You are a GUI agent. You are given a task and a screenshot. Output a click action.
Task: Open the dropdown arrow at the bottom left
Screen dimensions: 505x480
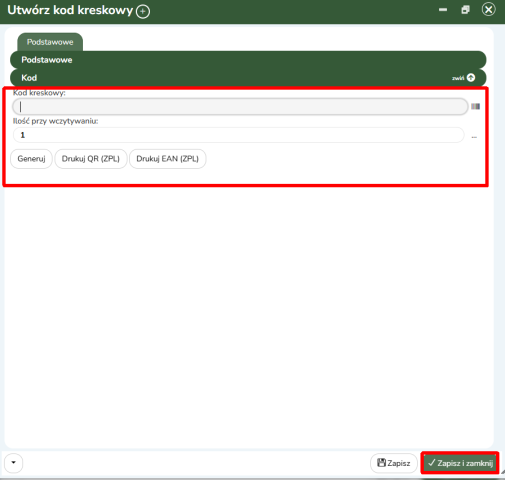pyautogui.click(x=13, y=463)
